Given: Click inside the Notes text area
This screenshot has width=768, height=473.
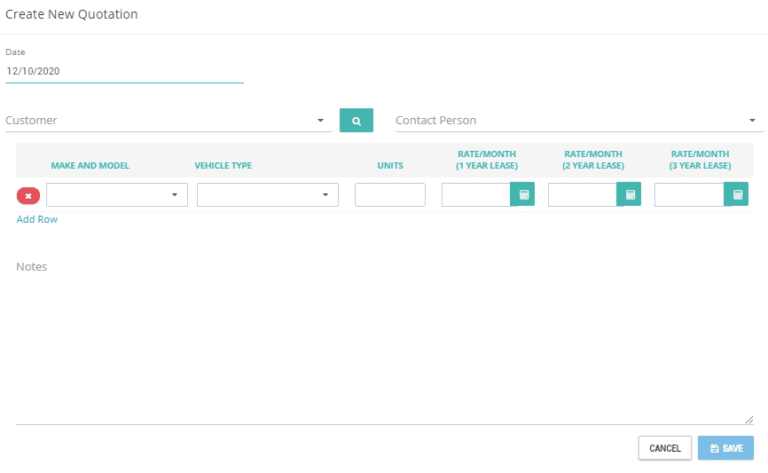Looking at the screenshot, I should coord(384,340).
